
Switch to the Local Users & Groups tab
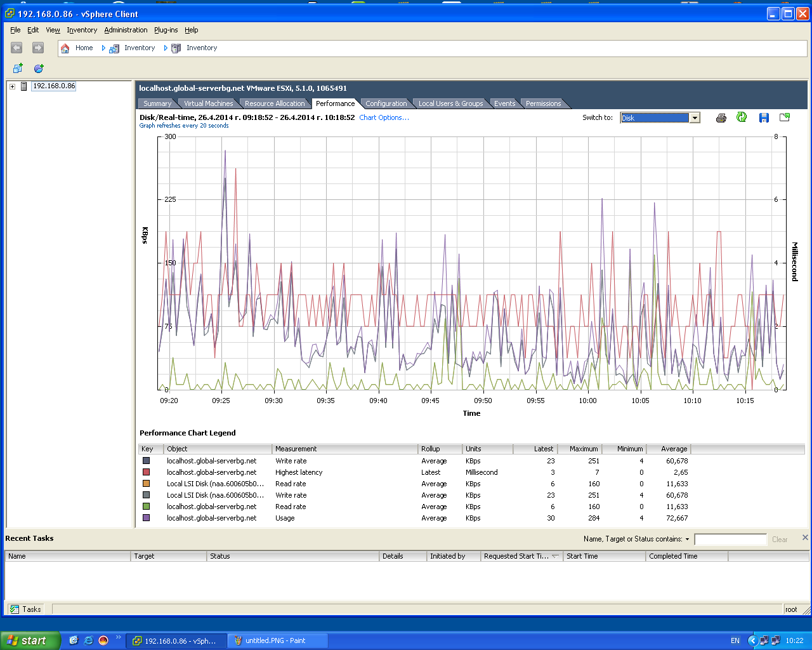point(450,103)
